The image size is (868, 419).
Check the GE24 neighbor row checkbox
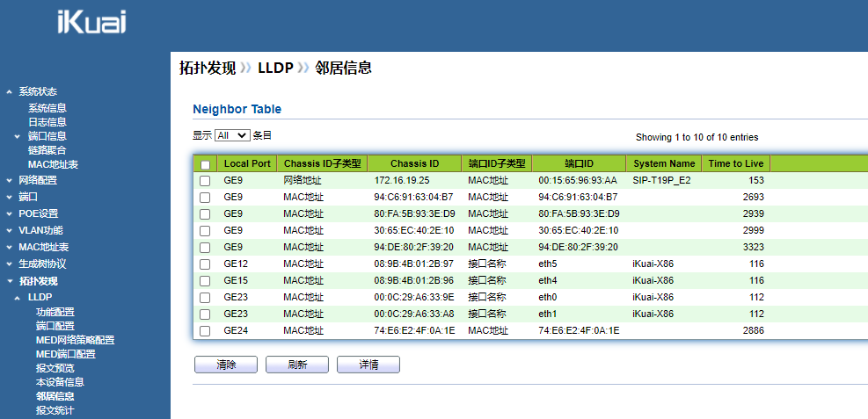pos(205,331)
